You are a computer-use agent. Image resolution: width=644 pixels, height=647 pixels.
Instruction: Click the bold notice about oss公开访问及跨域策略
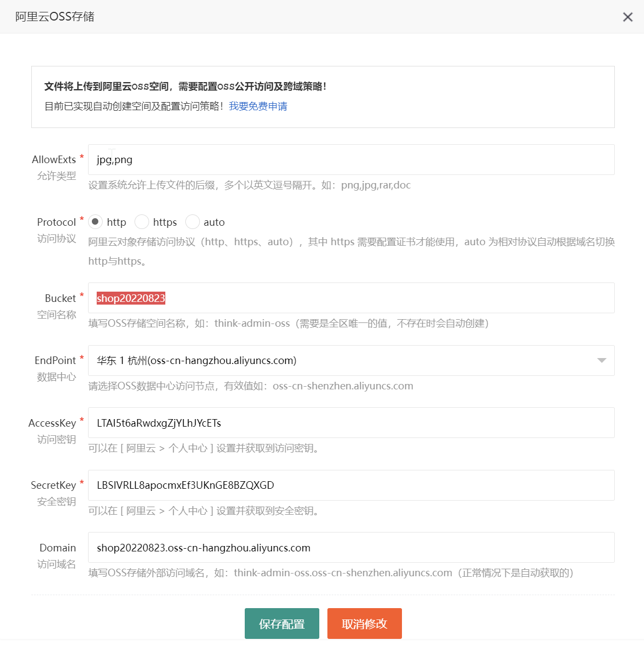(185, 86)
